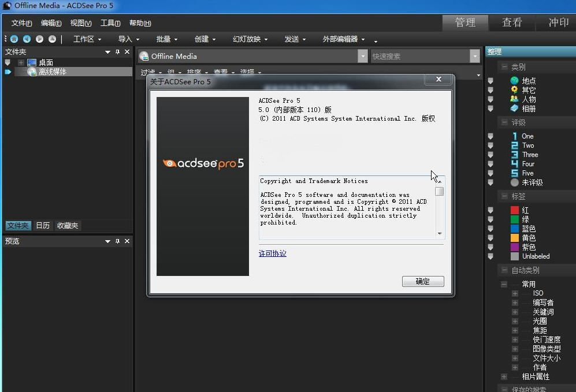Click the 确定 button in About dialog
576x392 pixels.
click(423, 282)
